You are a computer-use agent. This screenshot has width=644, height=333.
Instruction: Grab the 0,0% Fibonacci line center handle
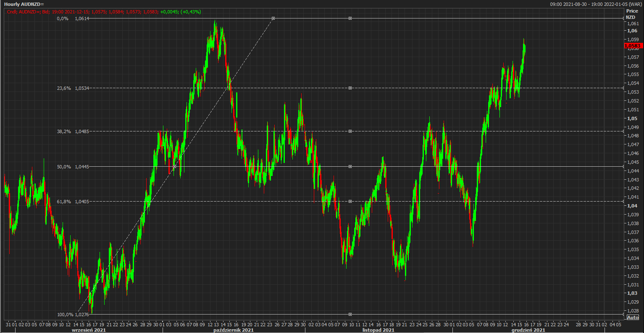click(350, 18)
